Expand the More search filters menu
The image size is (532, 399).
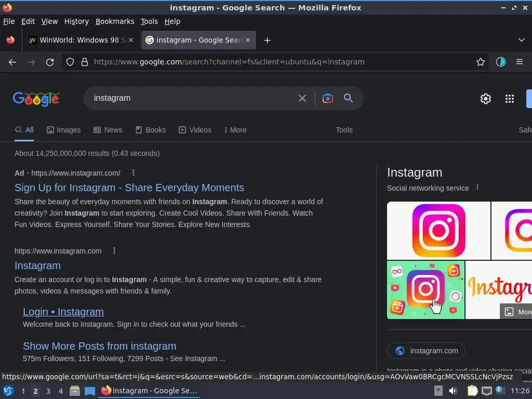(235, 130)
